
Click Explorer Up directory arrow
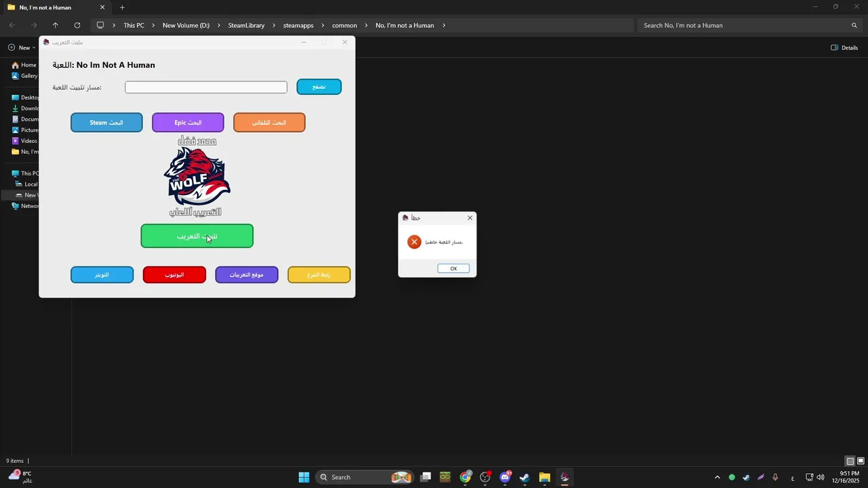point(56,25)
